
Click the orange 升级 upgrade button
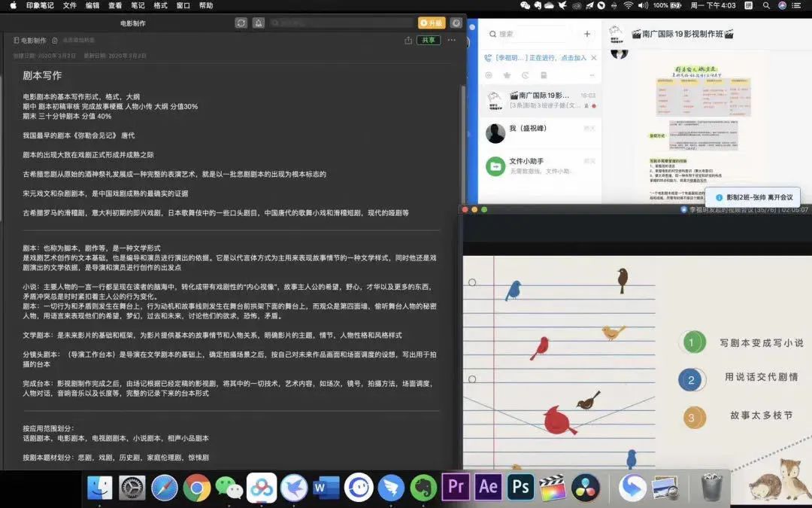432,23
